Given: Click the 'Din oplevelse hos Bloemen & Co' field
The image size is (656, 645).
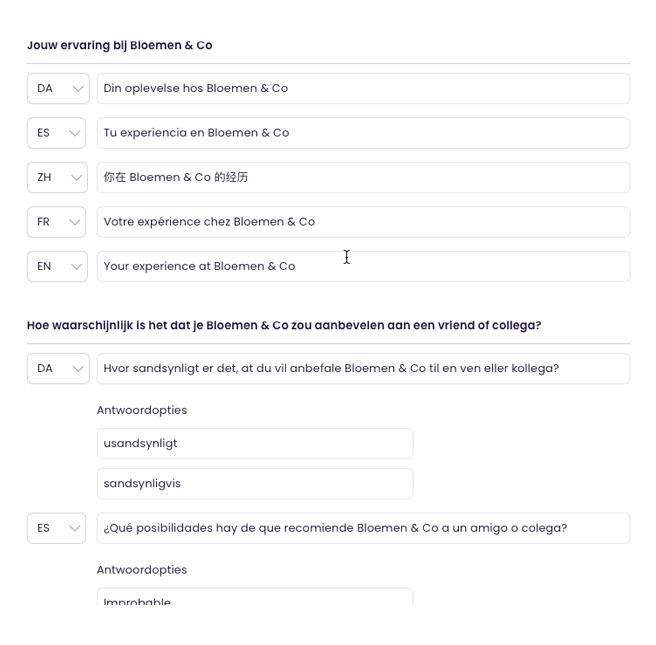Looking at the screenshot, I should [363, 88].
